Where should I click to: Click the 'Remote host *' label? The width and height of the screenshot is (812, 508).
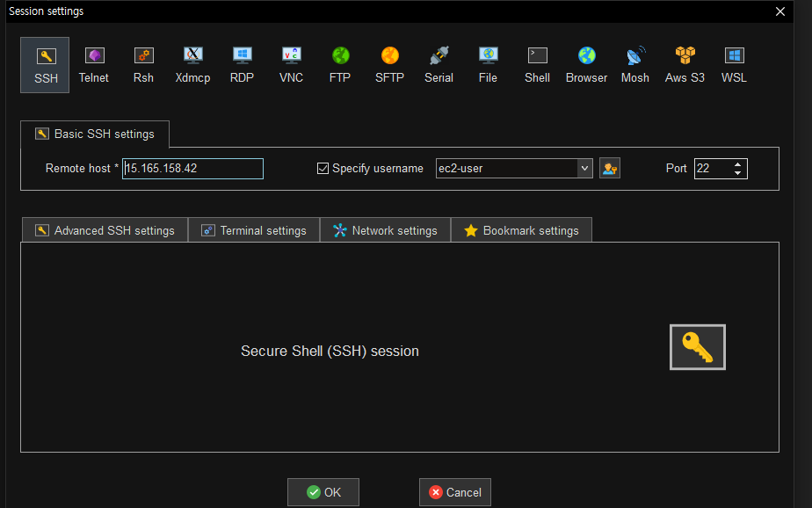point(82,168)
